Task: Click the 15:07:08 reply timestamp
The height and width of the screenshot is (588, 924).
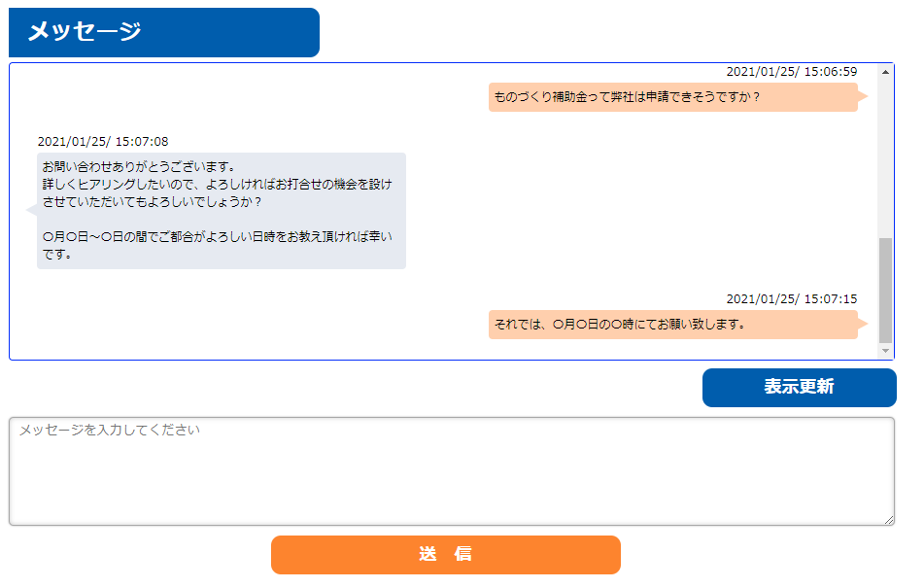Action: 103,142
